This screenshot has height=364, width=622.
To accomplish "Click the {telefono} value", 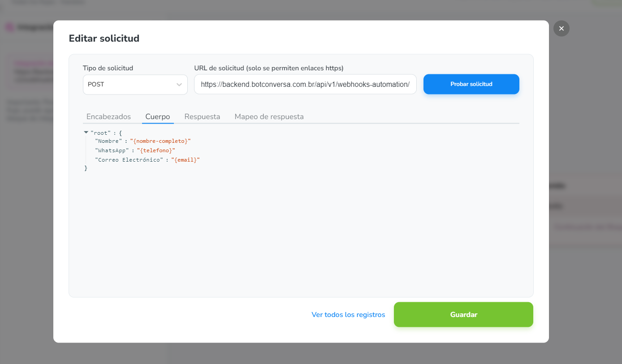I will [x=156, y=150].
